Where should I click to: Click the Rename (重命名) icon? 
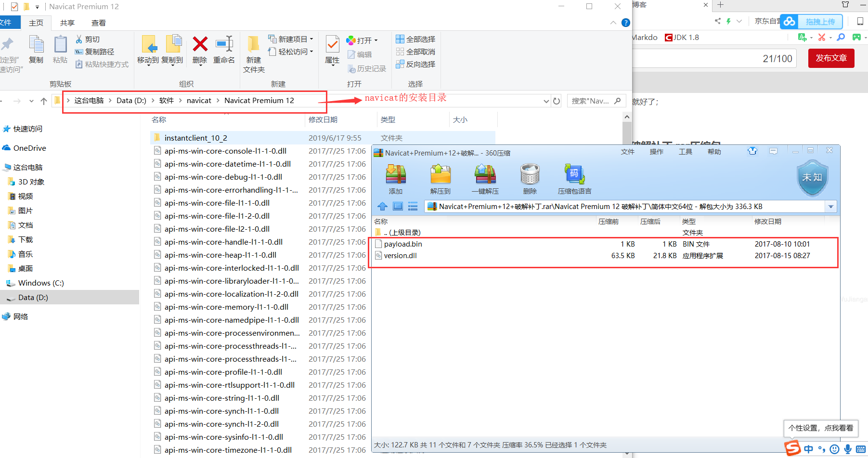tap(224, 44)
